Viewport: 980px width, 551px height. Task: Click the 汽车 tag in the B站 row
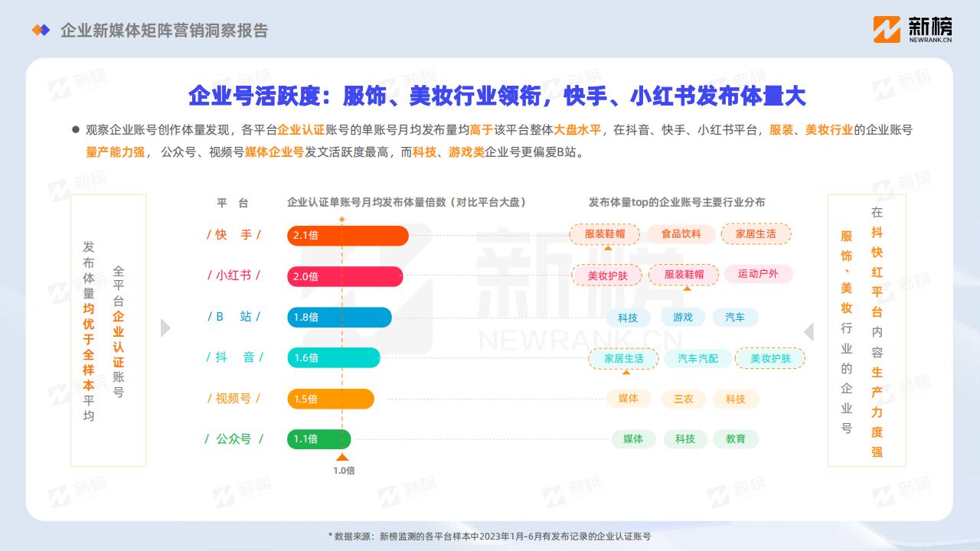[x=735, y=317]
